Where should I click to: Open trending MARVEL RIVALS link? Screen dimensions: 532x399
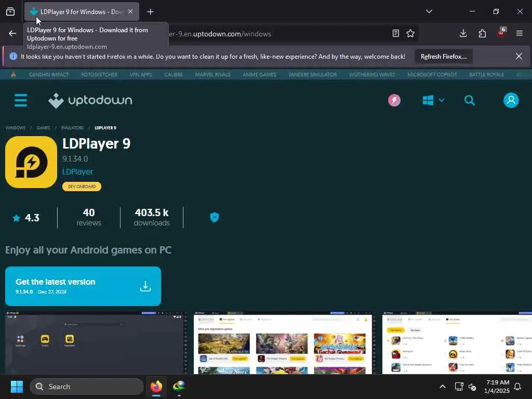[212, 75]
